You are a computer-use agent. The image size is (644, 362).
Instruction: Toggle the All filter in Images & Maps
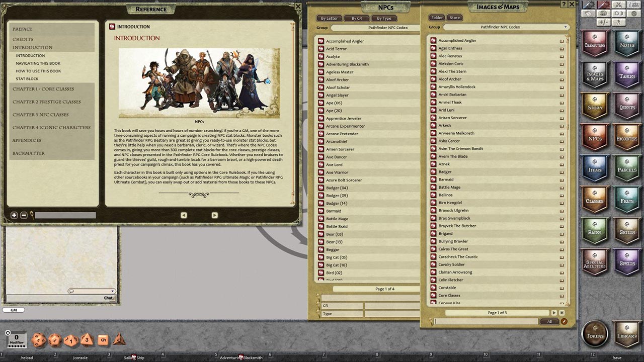[x=549, y=321]
